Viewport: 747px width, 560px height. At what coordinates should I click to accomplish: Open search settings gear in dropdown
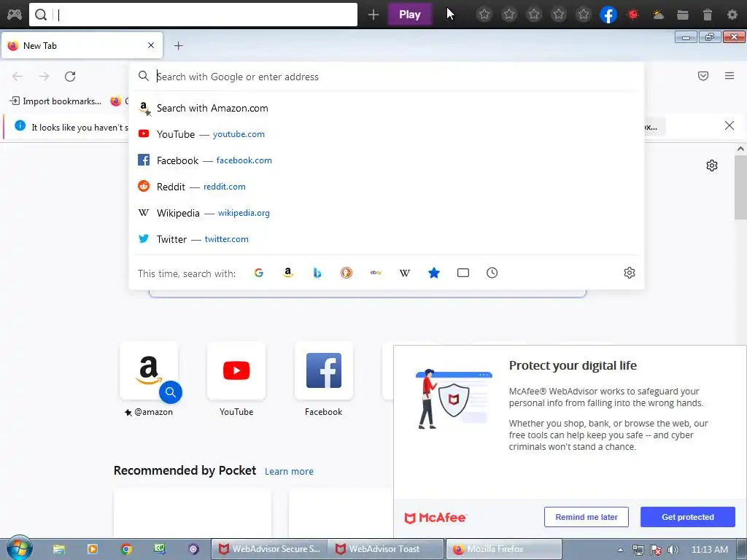(630, 273)
